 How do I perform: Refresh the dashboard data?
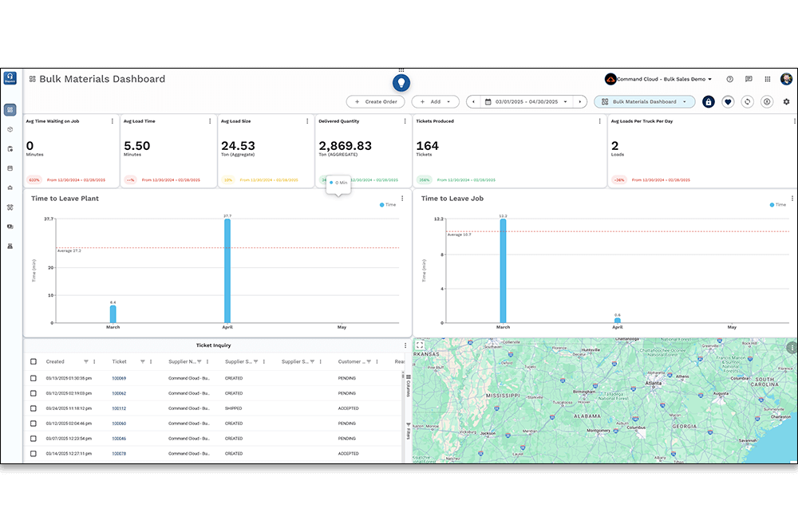pyautogui.click(x=747, y=102)
